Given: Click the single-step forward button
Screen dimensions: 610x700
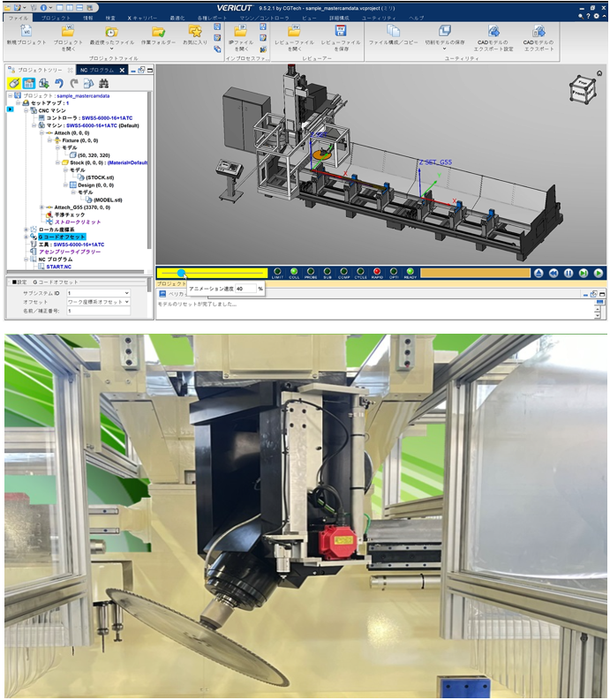Looking at the screenshot, I should (584, 274).
